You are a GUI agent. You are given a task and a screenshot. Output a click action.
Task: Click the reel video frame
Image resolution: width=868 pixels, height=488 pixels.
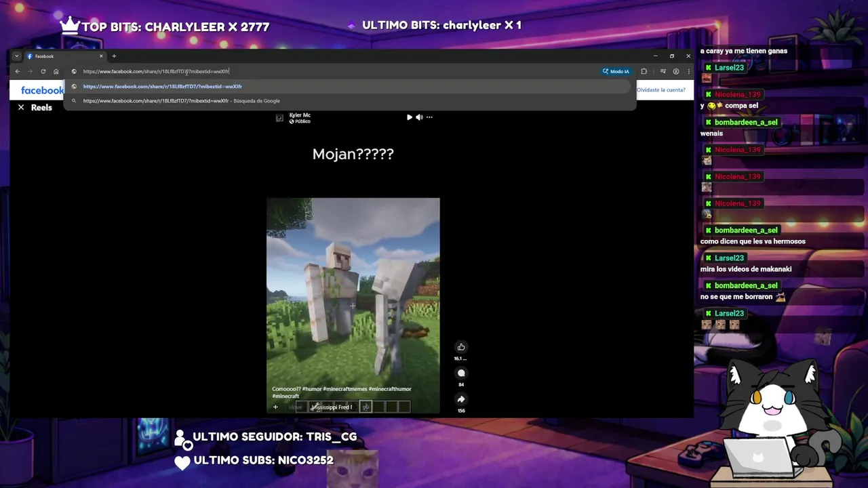tap(353, 305)
